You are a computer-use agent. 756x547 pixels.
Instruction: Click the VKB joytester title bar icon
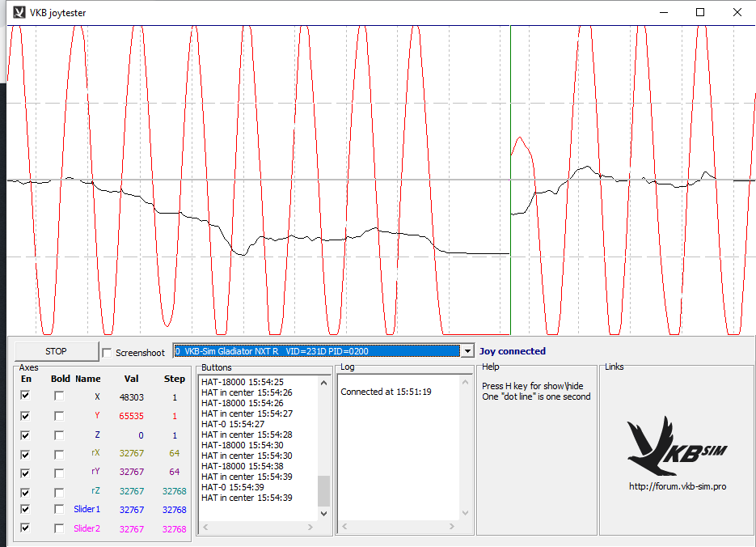pyautogui.click(x=19, y=12)
